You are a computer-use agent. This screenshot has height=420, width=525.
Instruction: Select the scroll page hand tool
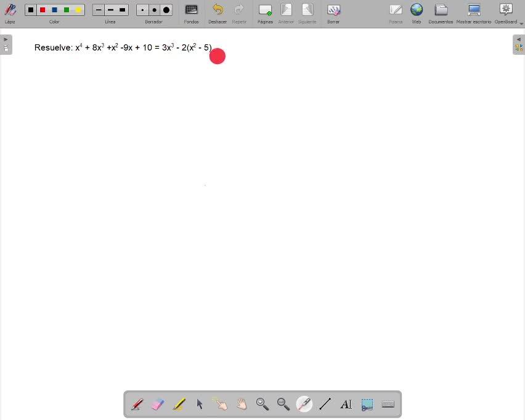coord(242,404)
